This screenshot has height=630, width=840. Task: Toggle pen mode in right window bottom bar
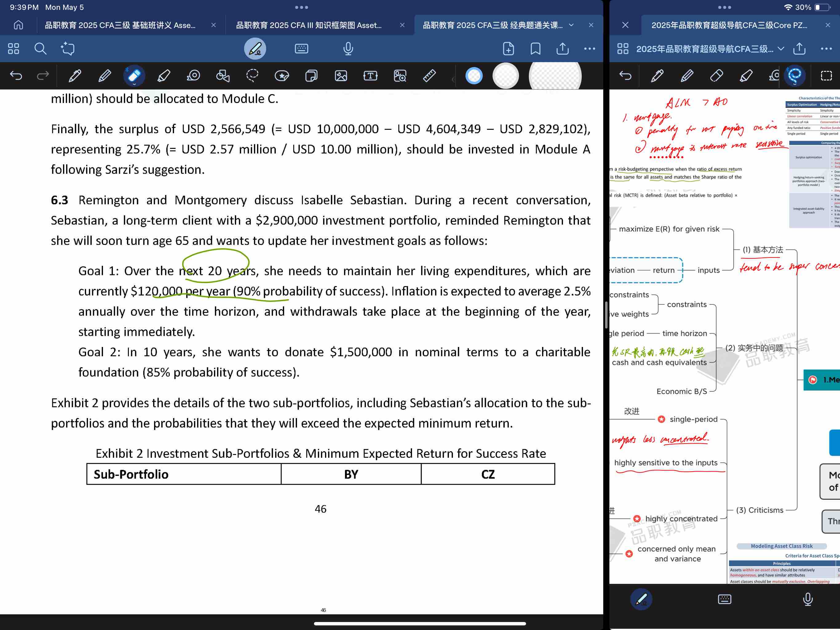click(x=641, y=599)
